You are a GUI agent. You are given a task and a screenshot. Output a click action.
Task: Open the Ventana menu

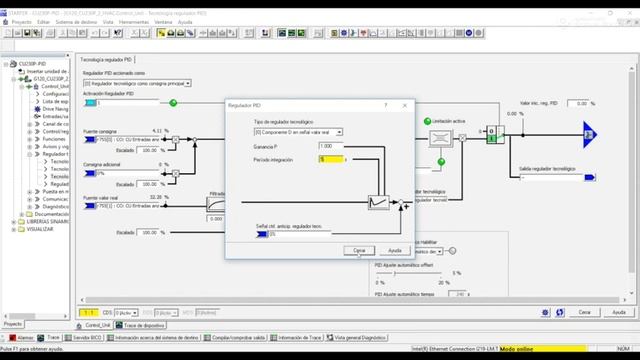(x=163, y=22)
